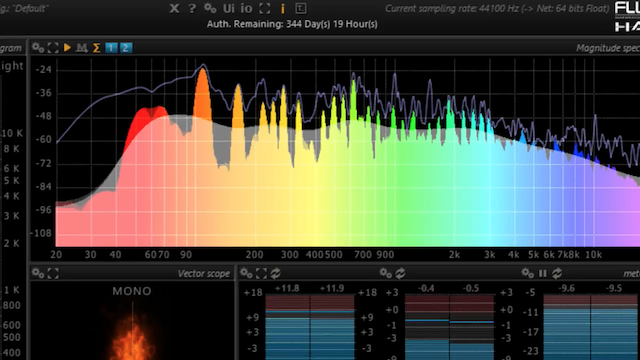Click the -0.5 meter reading

(x=471, y=289)
